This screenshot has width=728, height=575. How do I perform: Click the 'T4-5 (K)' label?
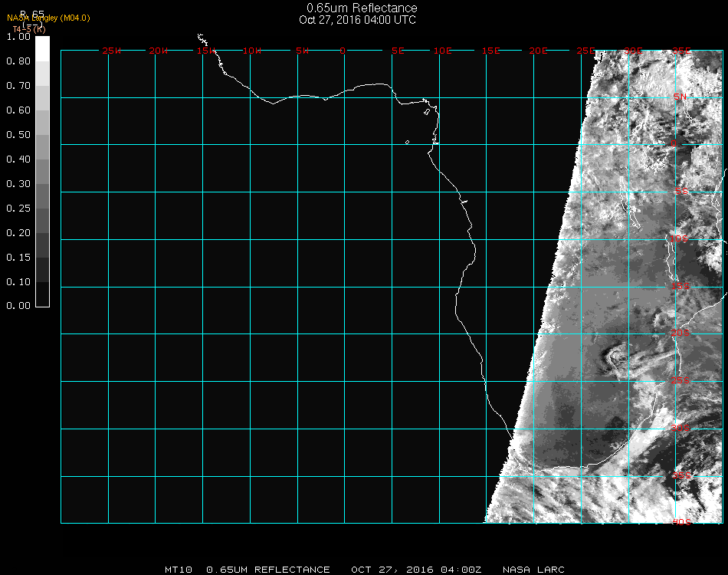(x=29, y=29)
